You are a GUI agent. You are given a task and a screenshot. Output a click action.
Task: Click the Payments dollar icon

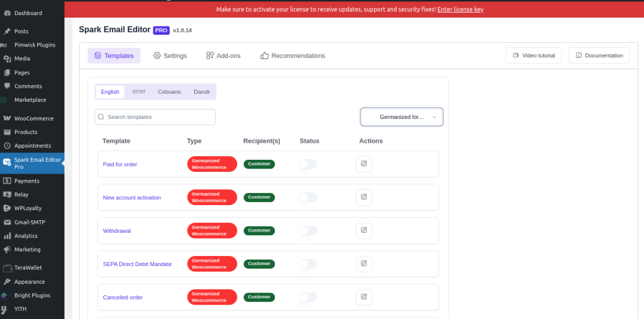tap(7, 181)
